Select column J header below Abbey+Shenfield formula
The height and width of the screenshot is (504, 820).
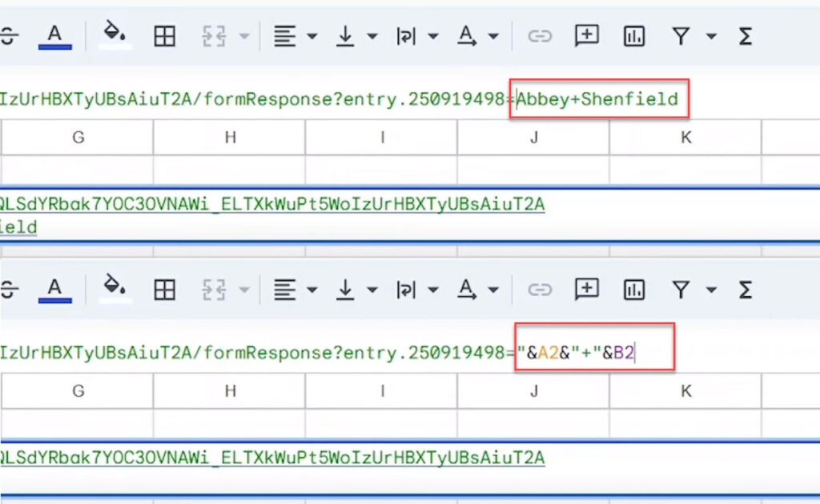pyautogui.click(x=533, y=138)
